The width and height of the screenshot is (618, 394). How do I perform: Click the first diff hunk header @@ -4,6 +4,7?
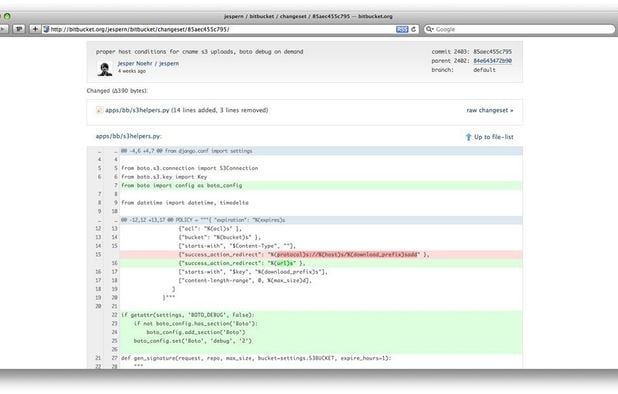[305, 151]
